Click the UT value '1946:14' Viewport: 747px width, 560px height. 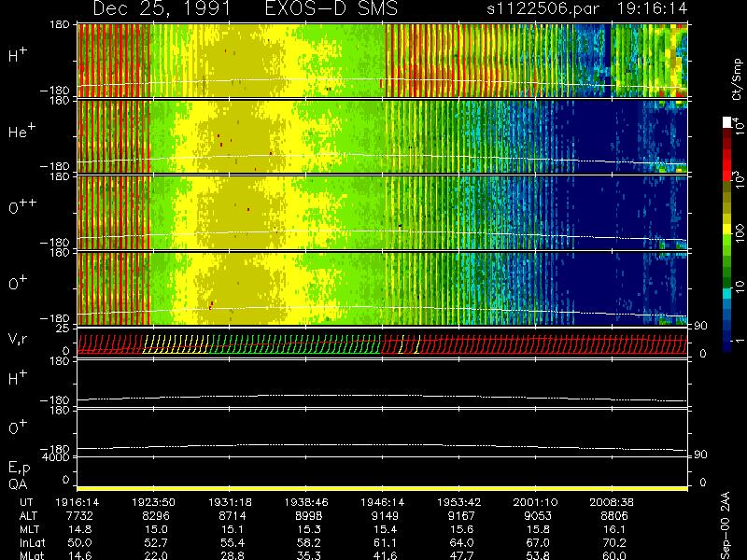tap(383, 502)
